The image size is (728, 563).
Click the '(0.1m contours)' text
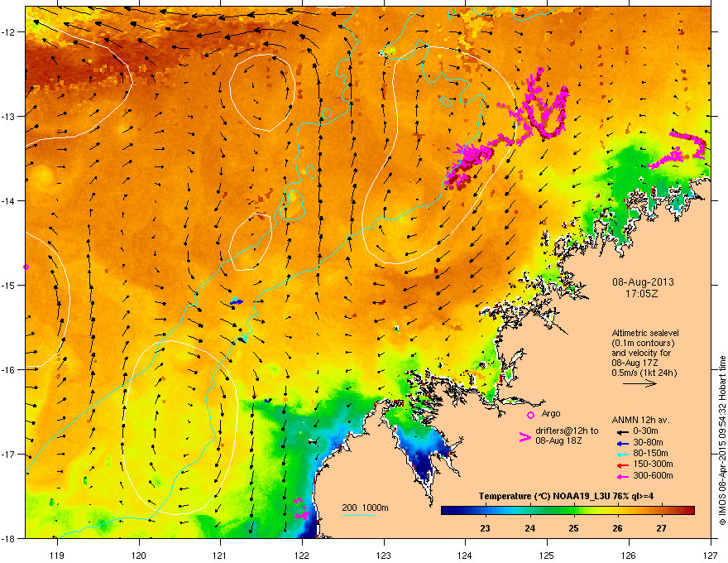point(643,344)
